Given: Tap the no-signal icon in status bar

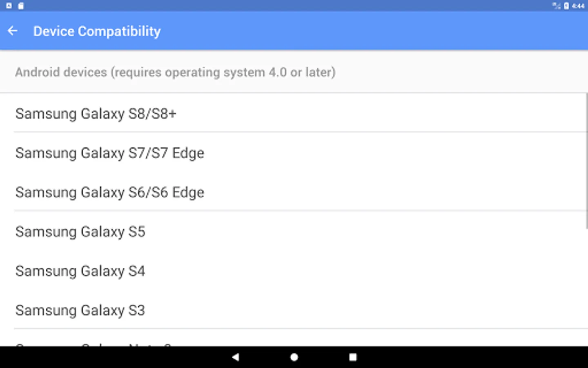Looking at the screenshot, I should click(x=556, y=6).
